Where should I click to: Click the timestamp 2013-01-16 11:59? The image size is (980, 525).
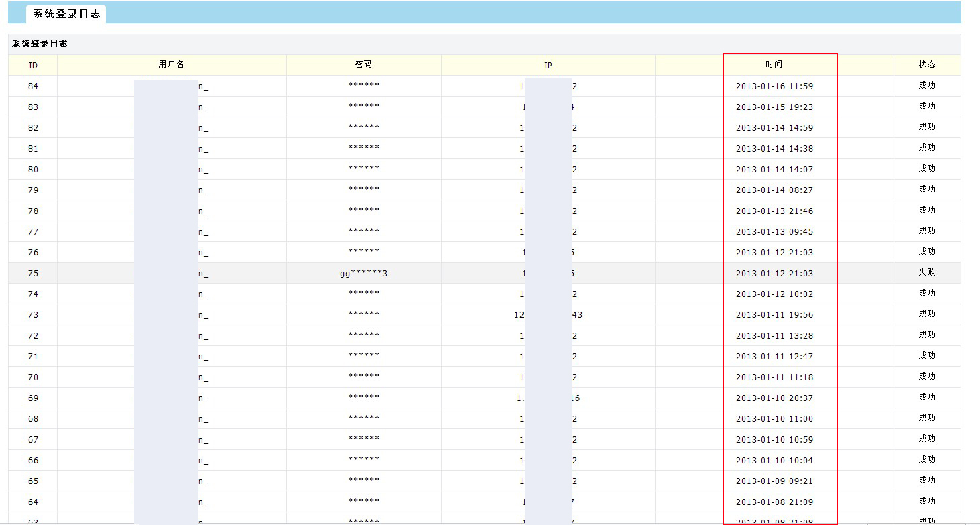coord(774,86)
